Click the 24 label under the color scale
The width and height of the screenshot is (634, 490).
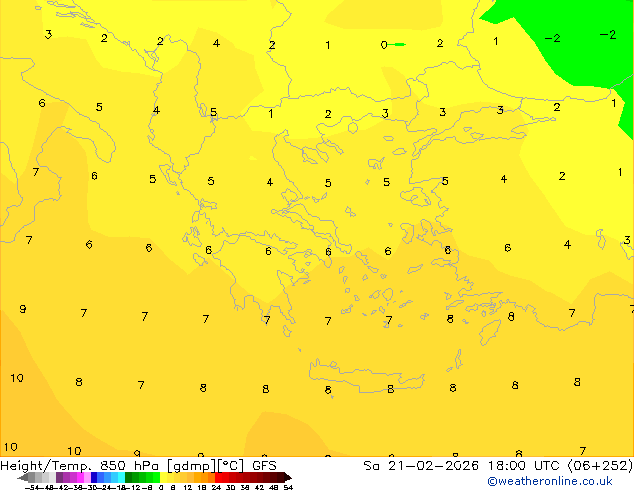tap(216, 488)
